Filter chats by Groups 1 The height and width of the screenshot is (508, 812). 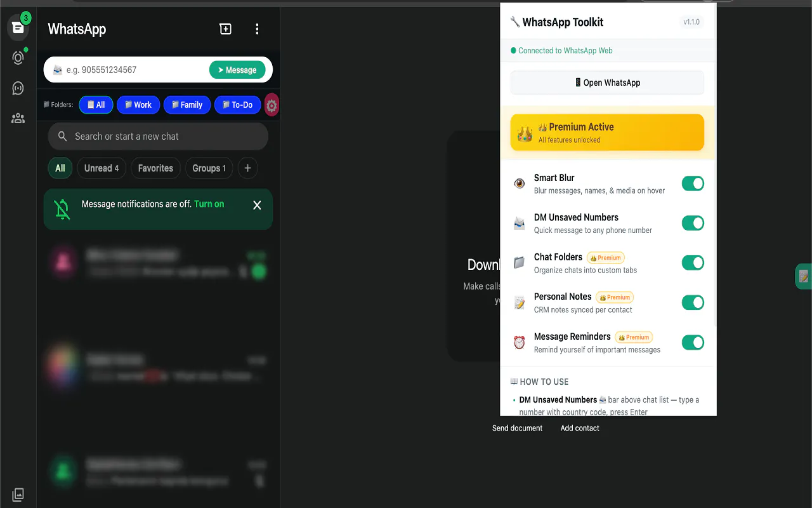pyautogui.click(x=209, y=168)
